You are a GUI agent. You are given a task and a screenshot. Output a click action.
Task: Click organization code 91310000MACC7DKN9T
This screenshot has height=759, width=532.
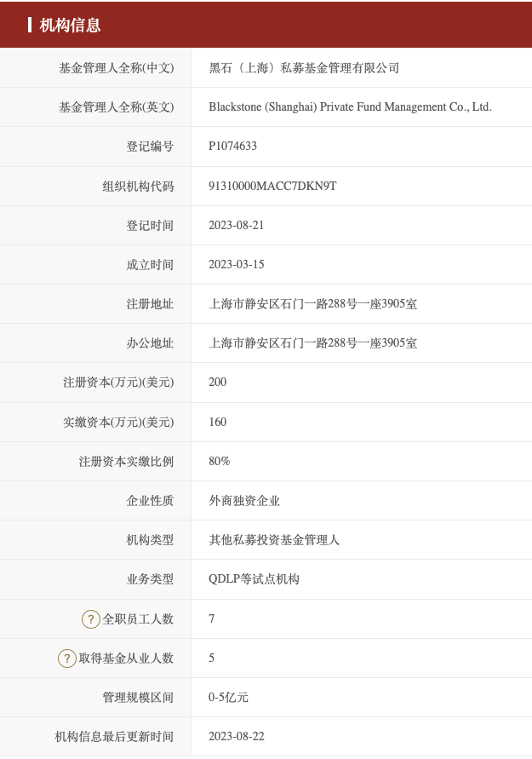272,186
